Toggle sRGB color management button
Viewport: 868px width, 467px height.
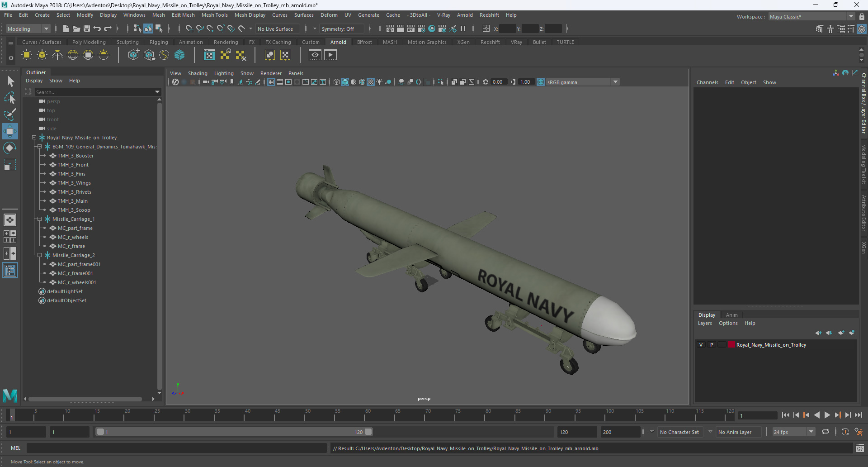click(x=541, y=82)
